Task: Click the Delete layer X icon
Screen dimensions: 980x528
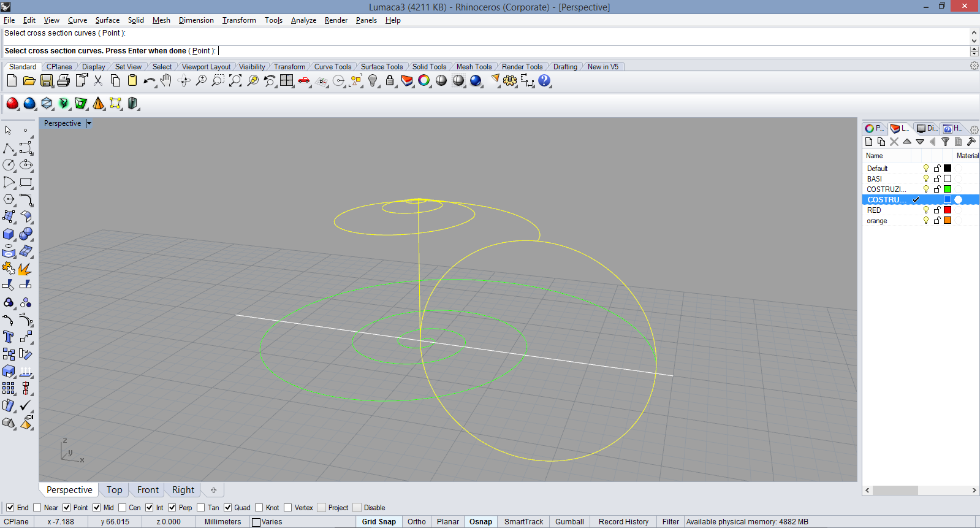Action: pyautogui.click(x=894, y=142)
